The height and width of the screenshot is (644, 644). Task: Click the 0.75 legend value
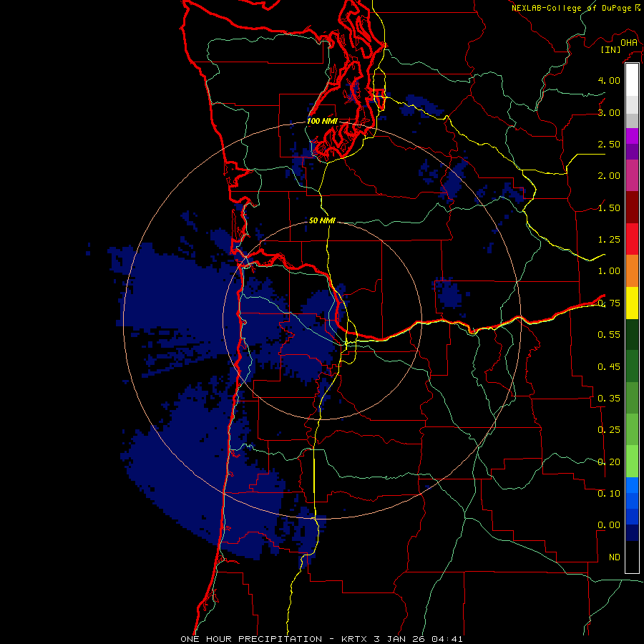[x=609, y=303]
